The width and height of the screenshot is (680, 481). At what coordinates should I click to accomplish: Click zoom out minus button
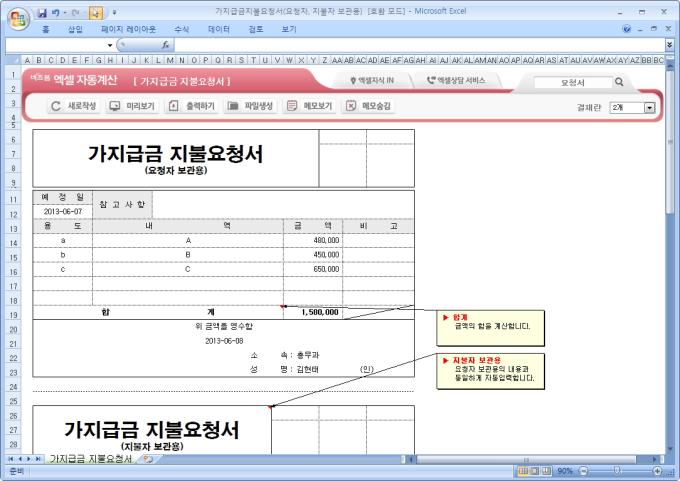[x=583, y=471]
